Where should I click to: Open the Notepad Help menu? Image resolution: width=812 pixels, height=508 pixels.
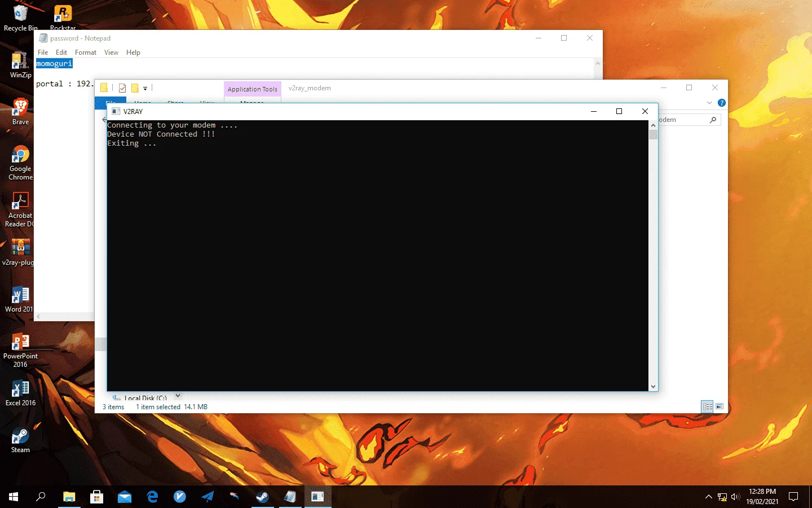(x=133, y=52)
